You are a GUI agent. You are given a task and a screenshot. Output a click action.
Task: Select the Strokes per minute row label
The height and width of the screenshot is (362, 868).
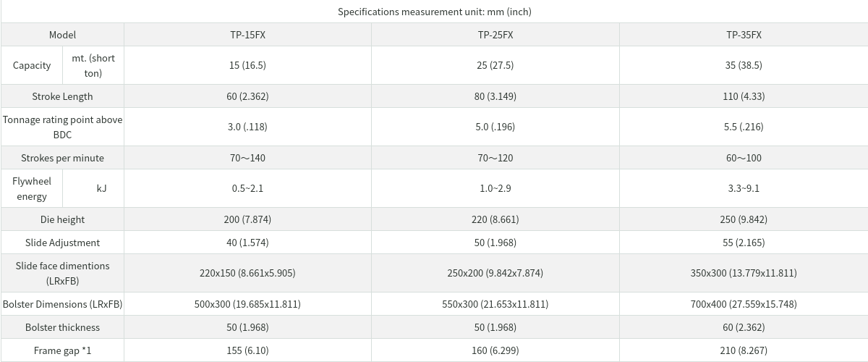tap(62, 158)
